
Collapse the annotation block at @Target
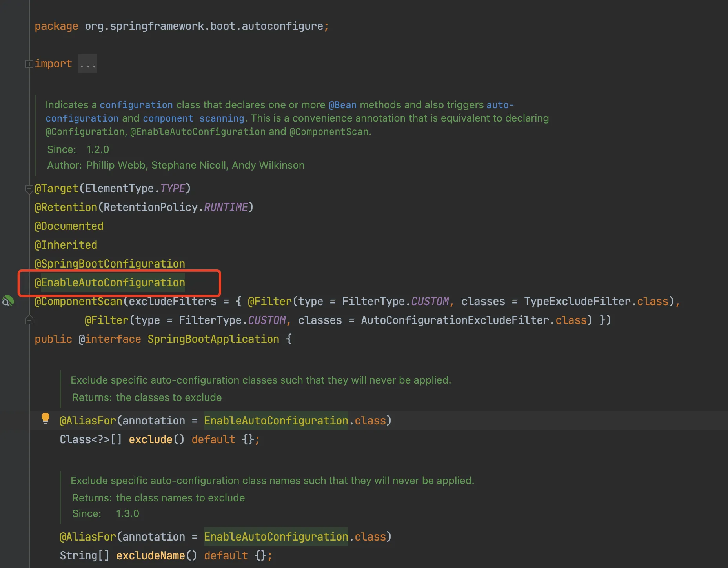tap(29, 189)
